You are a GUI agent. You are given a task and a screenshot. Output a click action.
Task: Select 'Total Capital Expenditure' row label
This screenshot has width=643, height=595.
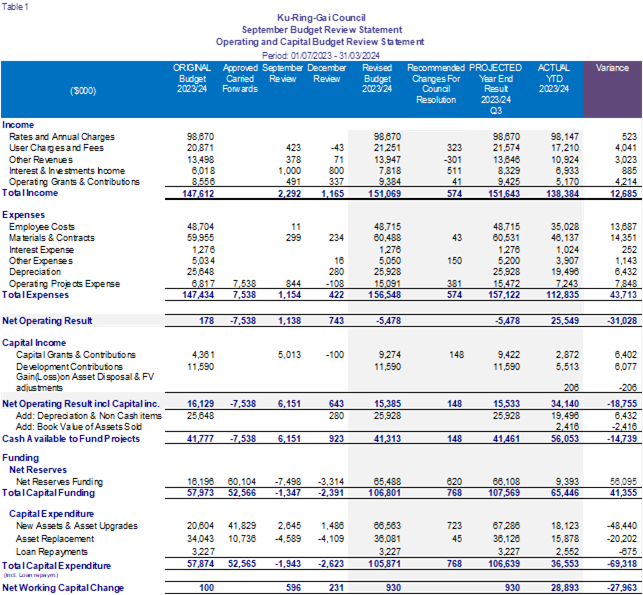[57, 566]
